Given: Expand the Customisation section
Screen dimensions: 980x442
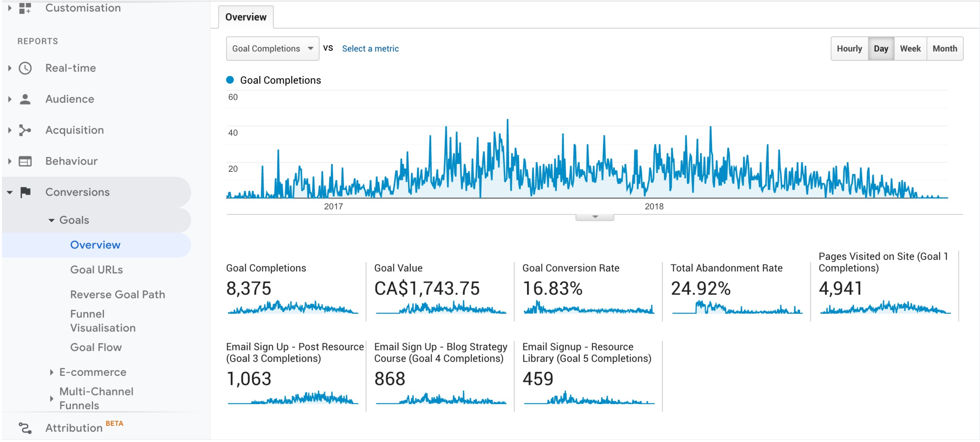Looking at the screenshot, I should click(x=10, y=8).
